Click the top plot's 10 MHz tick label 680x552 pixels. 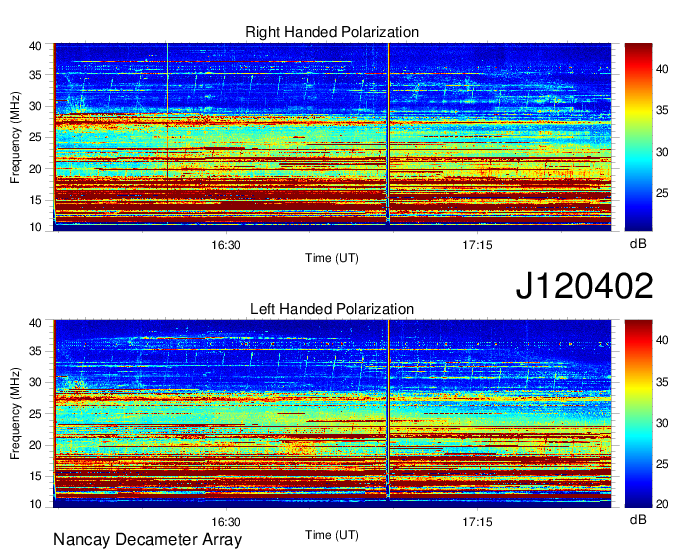click(35, 227)
